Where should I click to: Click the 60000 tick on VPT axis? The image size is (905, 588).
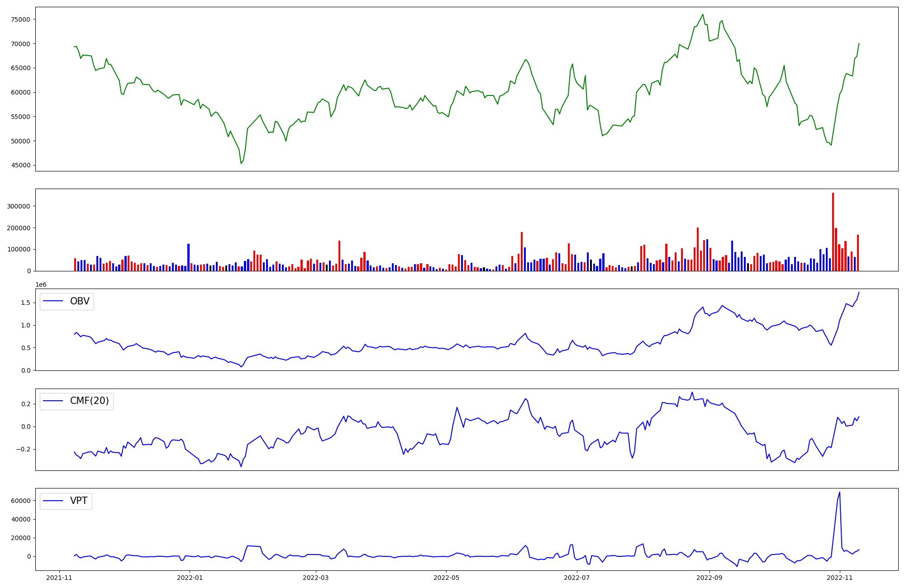pyautogui.click(x=20, y=501)
